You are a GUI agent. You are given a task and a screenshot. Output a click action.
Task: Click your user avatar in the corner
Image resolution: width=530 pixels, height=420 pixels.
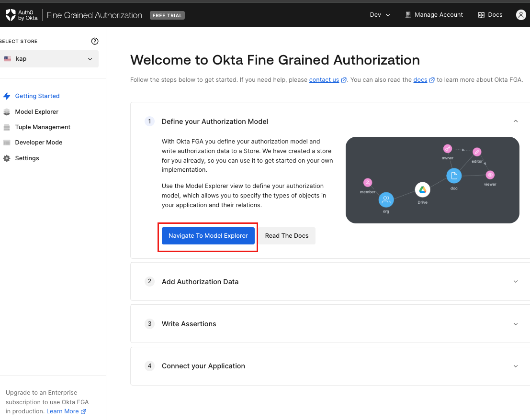pyautogui.click(x=521, y=15)
